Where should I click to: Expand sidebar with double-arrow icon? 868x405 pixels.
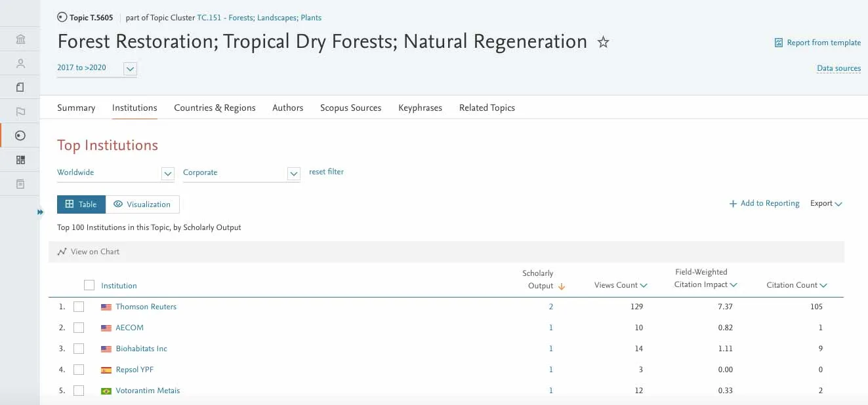point(40,212)
